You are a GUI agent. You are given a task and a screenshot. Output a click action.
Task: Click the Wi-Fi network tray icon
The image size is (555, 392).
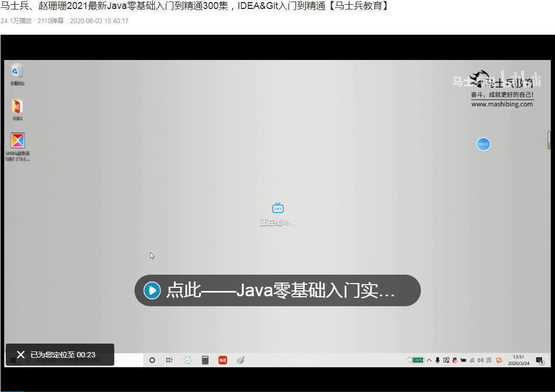pyautogui.click(x=472, y=360)
